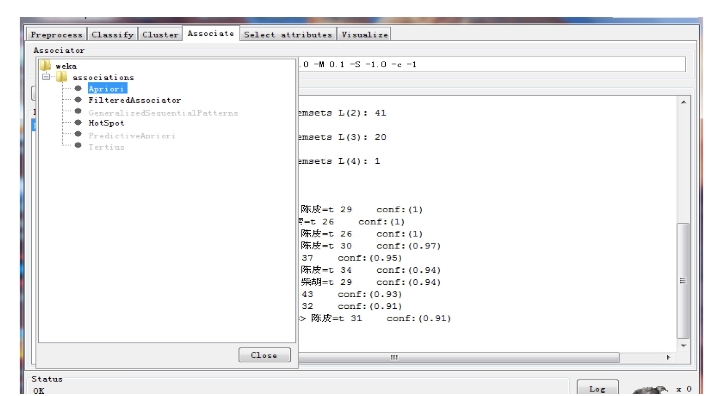Choose FilteredAssociator in the tree
The height and width of the screenshot is (396, 722).
pyautogui.click(x=134, y=100)
